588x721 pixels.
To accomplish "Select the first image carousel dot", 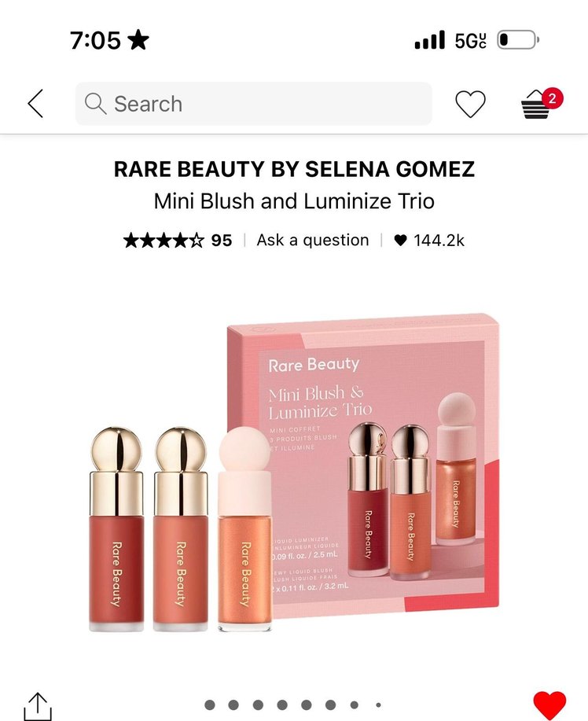I will (210, 705).
